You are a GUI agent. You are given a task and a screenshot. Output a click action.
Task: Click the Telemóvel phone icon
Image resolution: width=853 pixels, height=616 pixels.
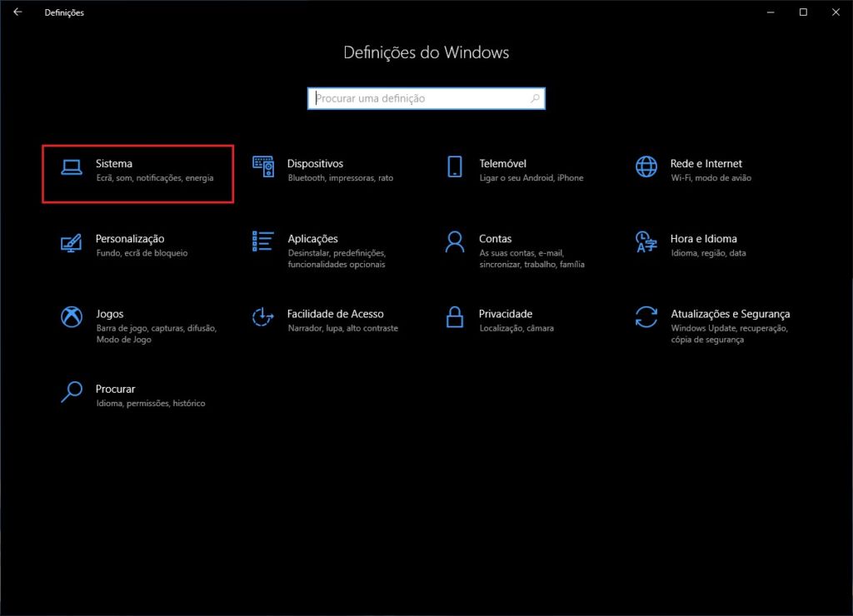(455, 166)
